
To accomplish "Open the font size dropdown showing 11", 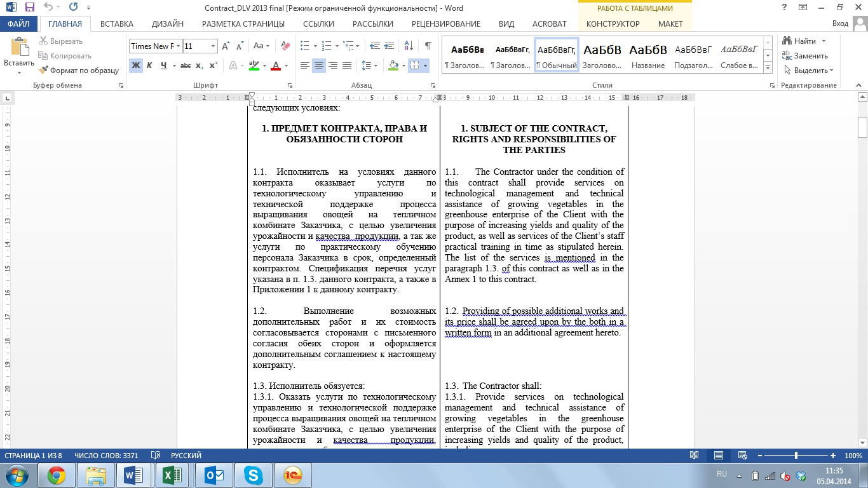I will [212, 46].
